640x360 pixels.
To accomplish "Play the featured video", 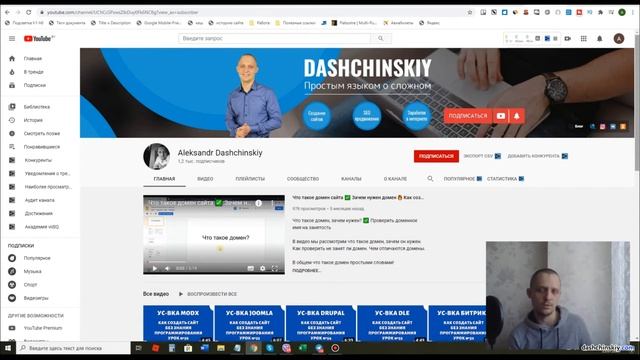I will click(155, 268).
